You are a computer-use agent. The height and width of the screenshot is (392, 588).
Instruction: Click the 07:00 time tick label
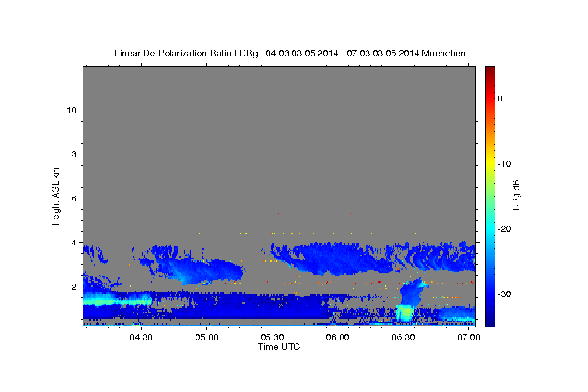[469, 338]
